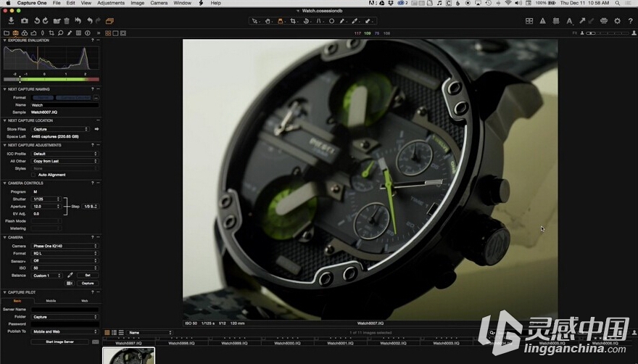Click the reset adjustments icon
The width and height of the screenshot is (638, 364).
(x=78, y=21)
